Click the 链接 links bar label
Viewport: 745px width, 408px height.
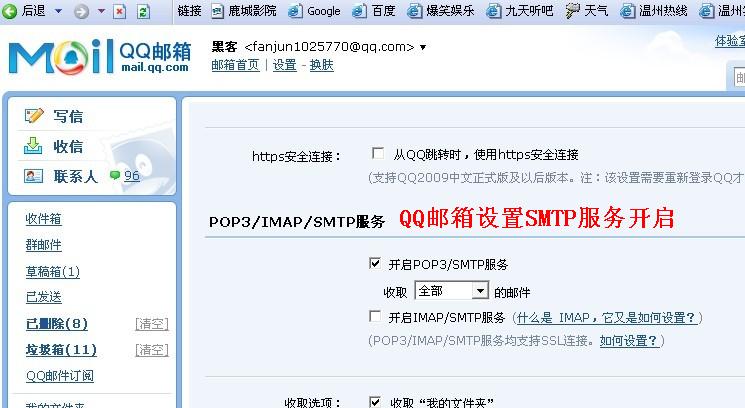[x=190, y=11]
